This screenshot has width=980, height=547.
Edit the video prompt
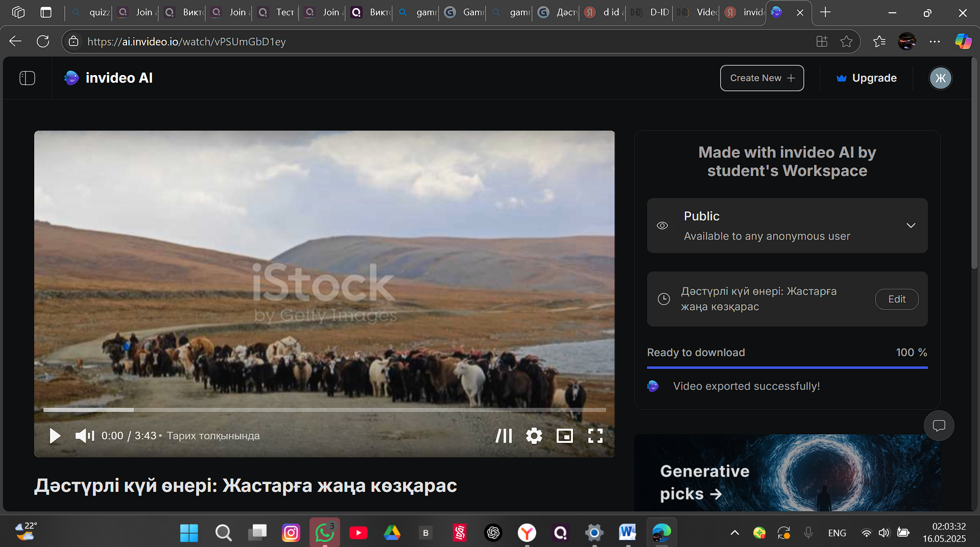[x=897, y=299]
